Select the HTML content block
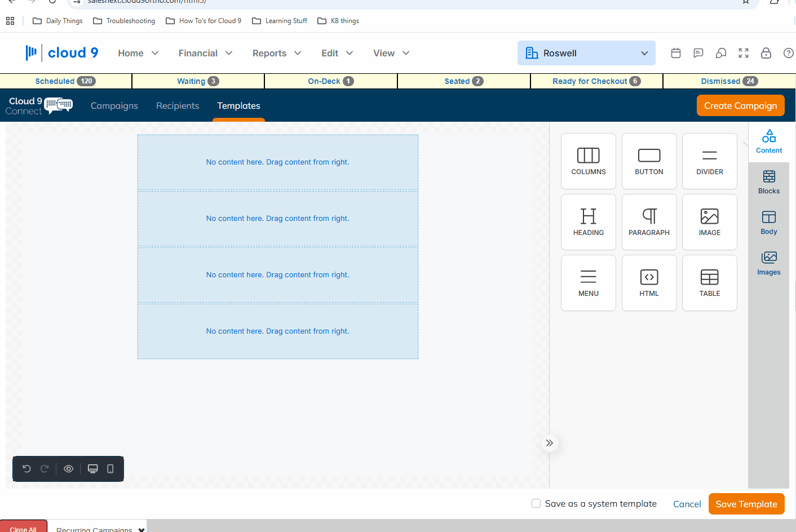The image size is (796, 532). click(x=649, y=283)
